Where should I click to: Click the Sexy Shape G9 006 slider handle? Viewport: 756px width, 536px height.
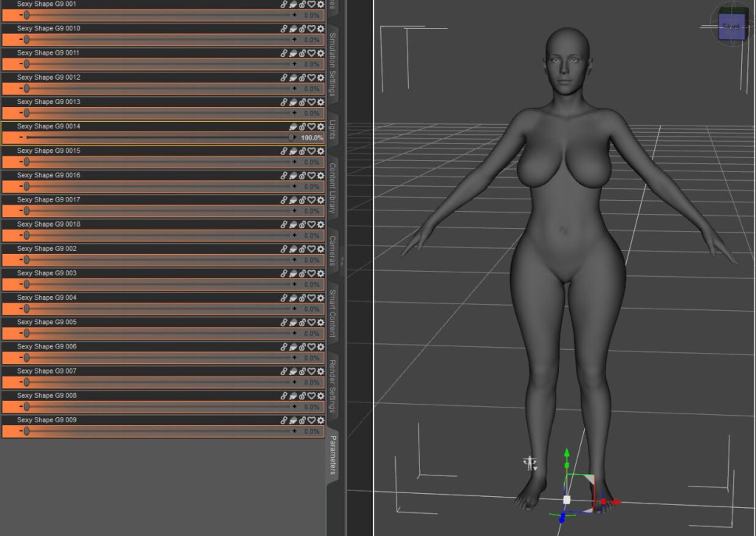tap(27, 357)
